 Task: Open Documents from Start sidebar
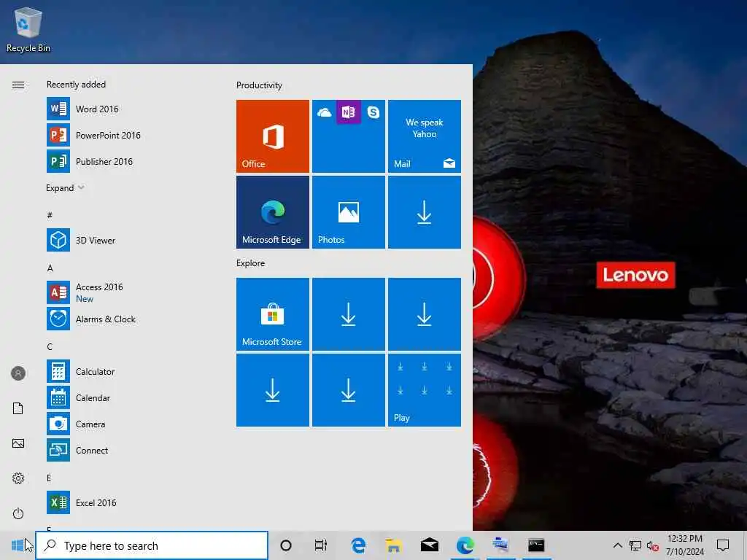click(18, 408)
